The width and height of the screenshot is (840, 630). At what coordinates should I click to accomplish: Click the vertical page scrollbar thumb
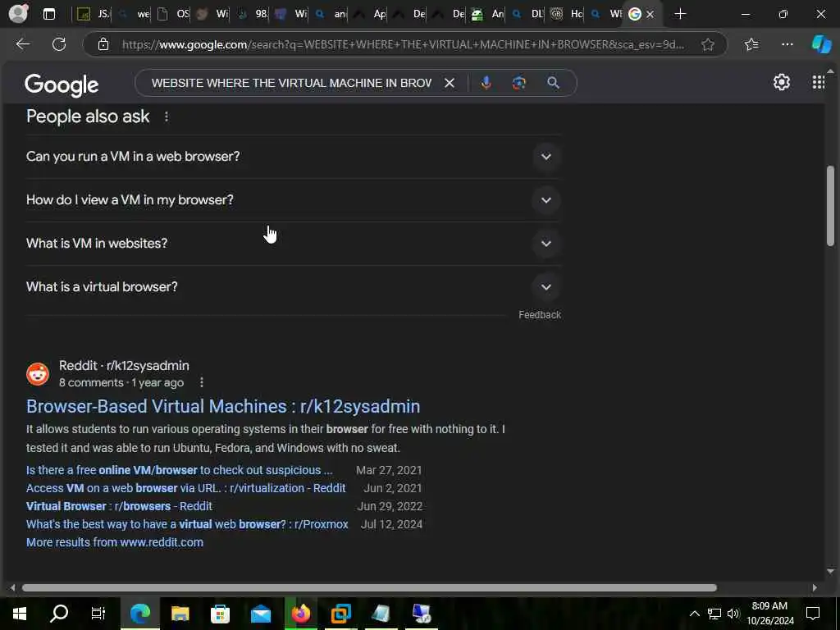tap(830, 205)
